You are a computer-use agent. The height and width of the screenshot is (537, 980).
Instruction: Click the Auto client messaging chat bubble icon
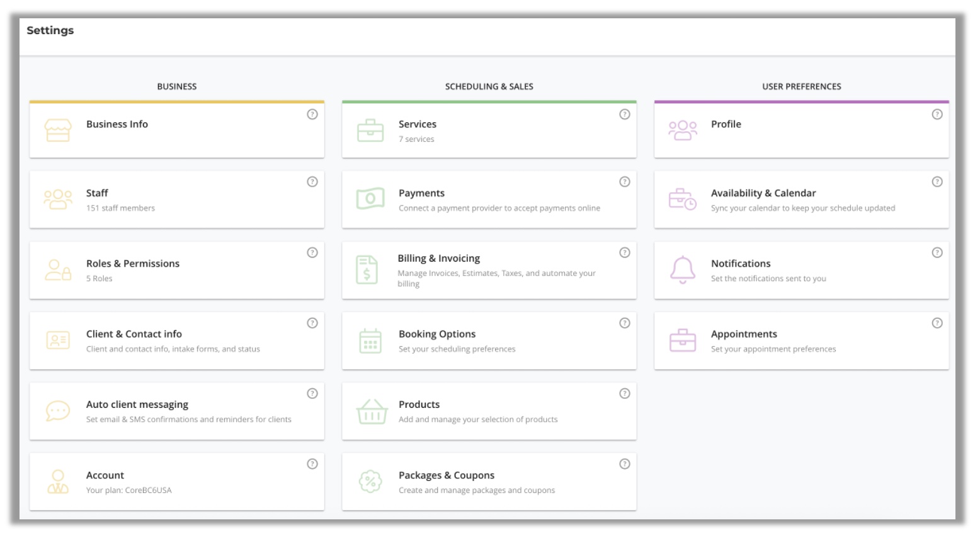pos(58,412)
